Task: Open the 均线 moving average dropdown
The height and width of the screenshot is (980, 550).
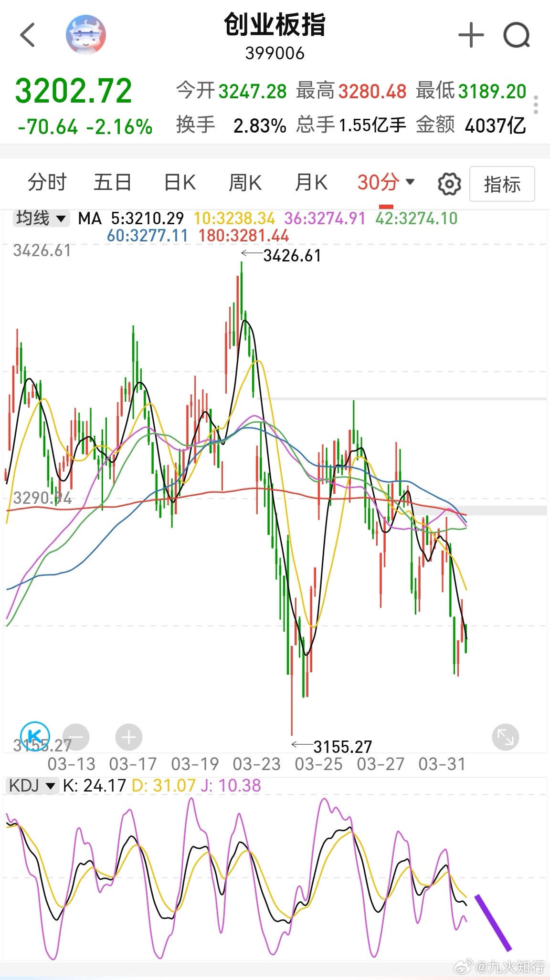Action: tap(41, 219)
